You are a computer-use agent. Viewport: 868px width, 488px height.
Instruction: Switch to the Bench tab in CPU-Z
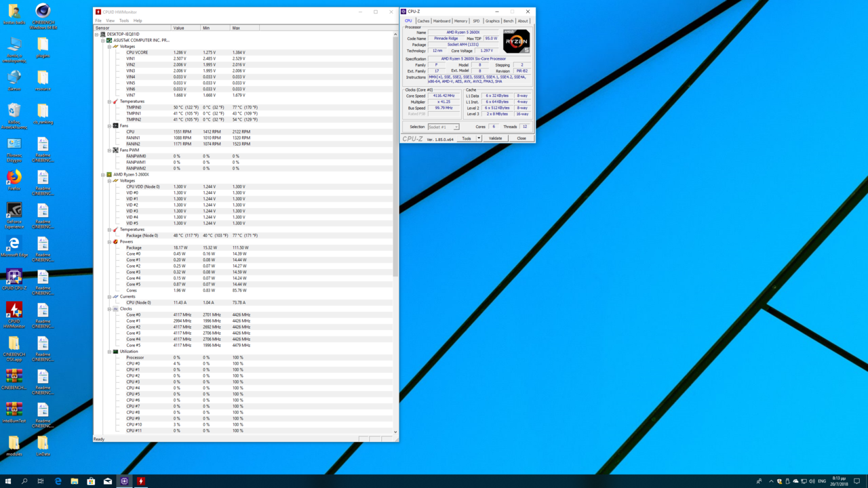click(509, 21)
